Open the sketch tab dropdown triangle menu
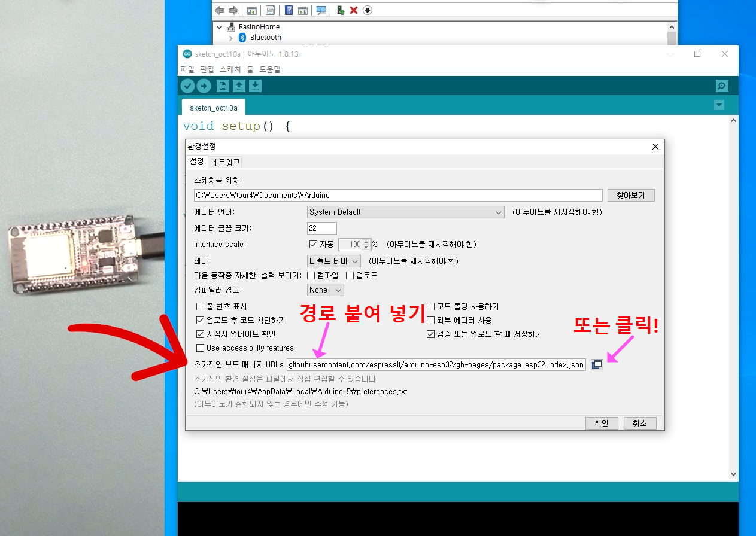 pos(719,105)
